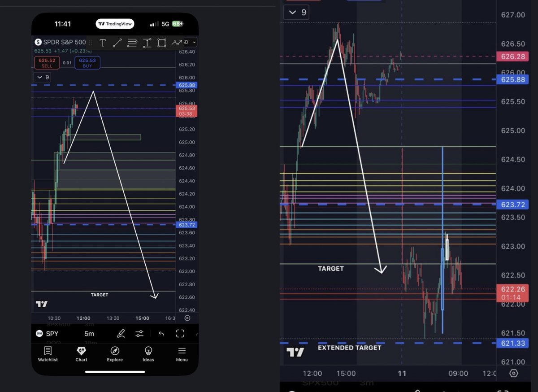Click the 09:00 time label on right chart

458,373
